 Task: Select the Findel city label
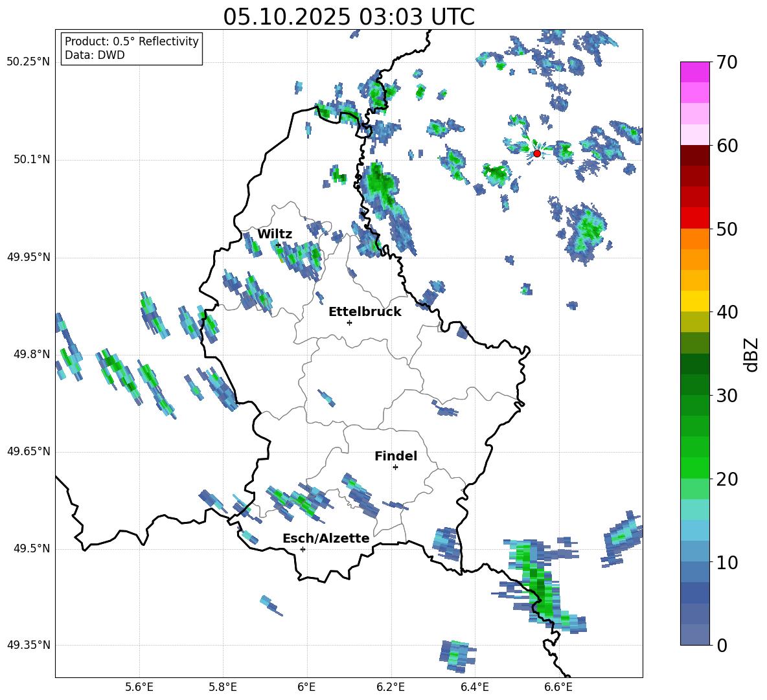pyautogui.click(x=396, y=457)
